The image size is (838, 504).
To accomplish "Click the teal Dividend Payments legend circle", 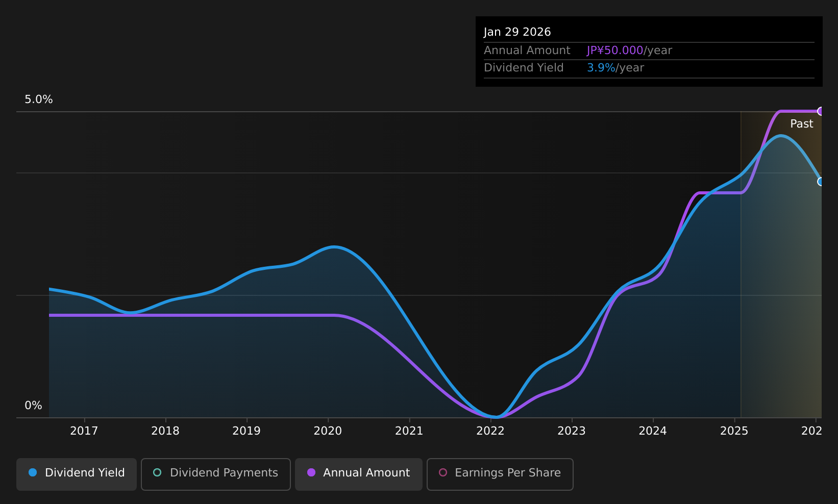I will pyautogui.click(x=157, y=472).
